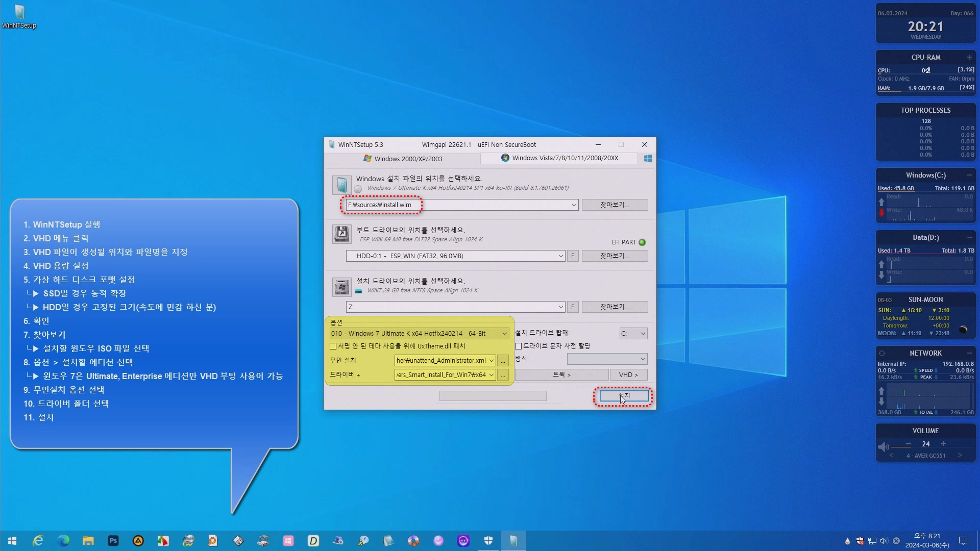Click the boot drive floppy disk icon
The image size is (980, 551).
tap(341, 234)
